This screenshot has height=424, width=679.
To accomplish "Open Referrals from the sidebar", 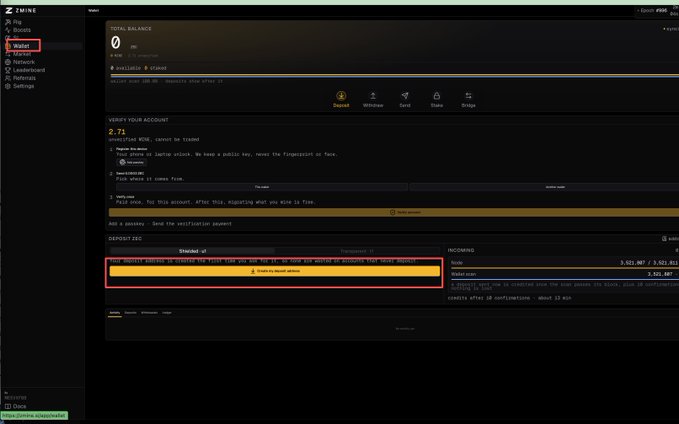I will click(x=24, y=78).
